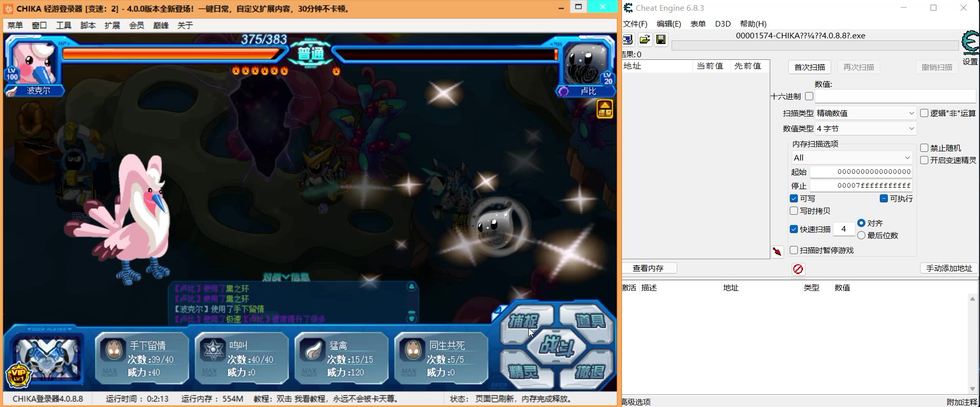This screenshot has width=980, height=407.
Task: Click the 首次扫描 first scan button
Action: [x=810, y=67]
